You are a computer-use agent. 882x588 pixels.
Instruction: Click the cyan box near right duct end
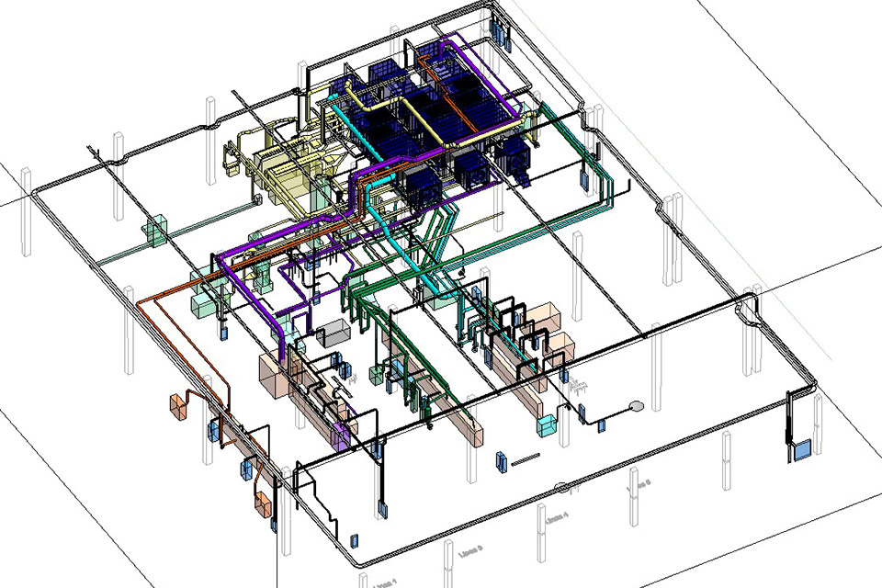(x=547, y=425)
